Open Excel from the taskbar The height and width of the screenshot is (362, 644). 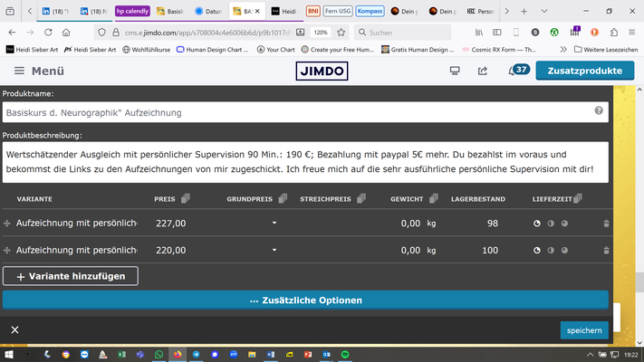pyautogui.click(x=121, y=354)
